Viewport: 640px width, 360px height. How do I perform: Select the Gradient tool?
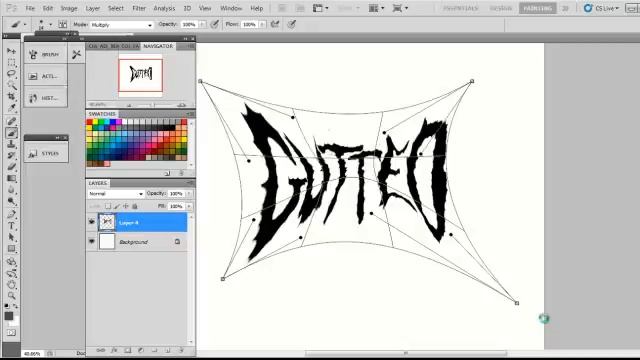(11, 178)
